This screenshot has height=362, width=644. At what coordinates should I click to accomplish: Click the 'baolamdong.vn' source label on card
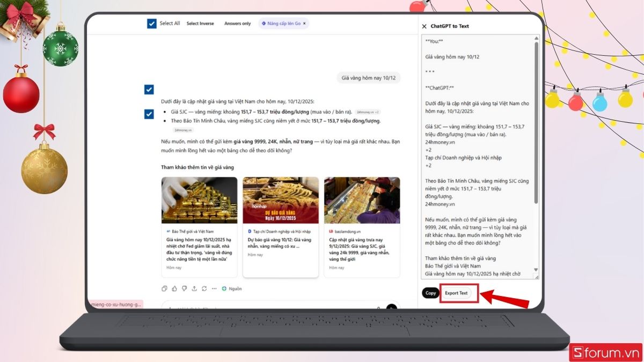tap(348, 231)
